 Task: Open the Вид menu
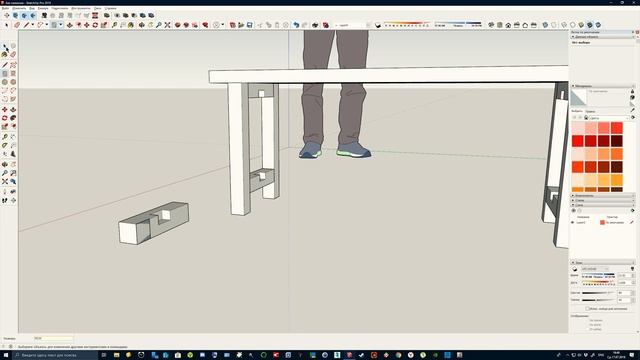[x=32, y=8]
